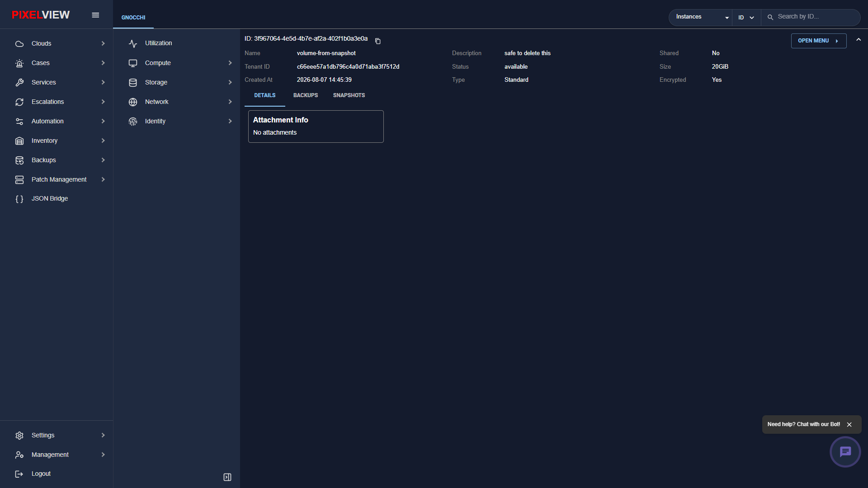The height and width of the screenshot is (488, 868).
Task: Click the Logout icon
Action: point(19,474)
